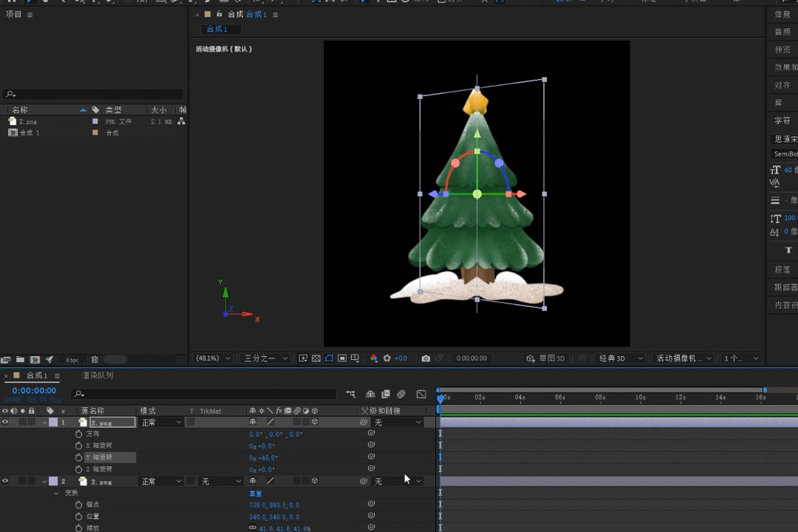Create a new folder in Project panel

pos(20,360)
